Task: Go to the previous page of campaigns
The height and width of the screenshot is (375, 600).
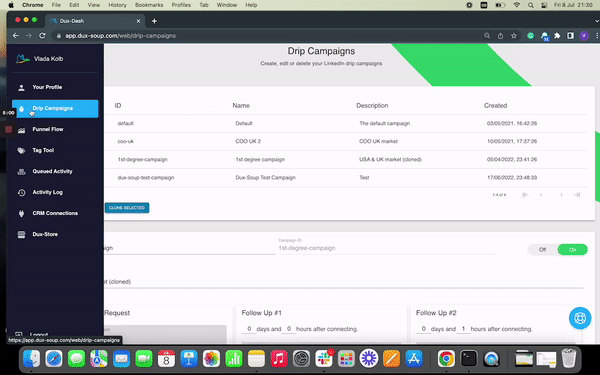Action: [x=541, y=195]
